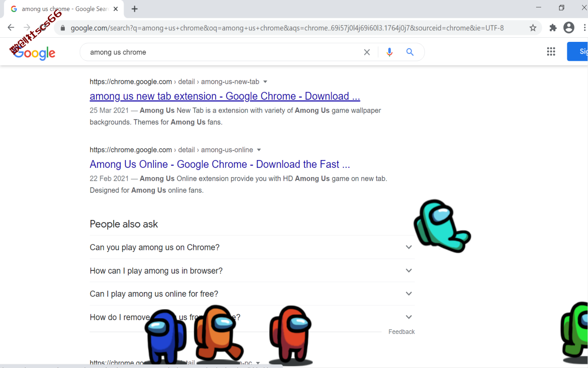
Task: Minimize the Chrome window
Action: point(538,7)
